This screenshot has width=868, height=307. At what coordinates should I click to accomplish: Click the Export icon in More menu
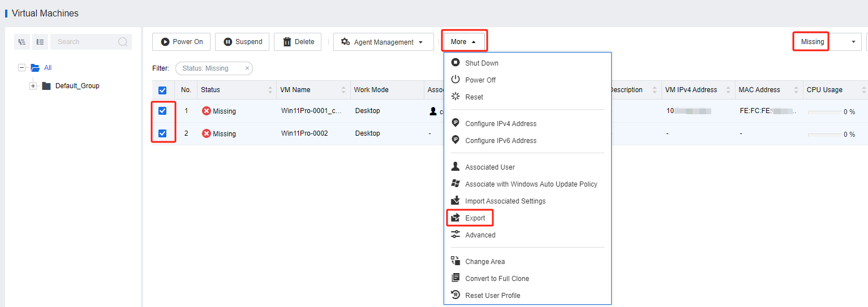coord(456,218)
